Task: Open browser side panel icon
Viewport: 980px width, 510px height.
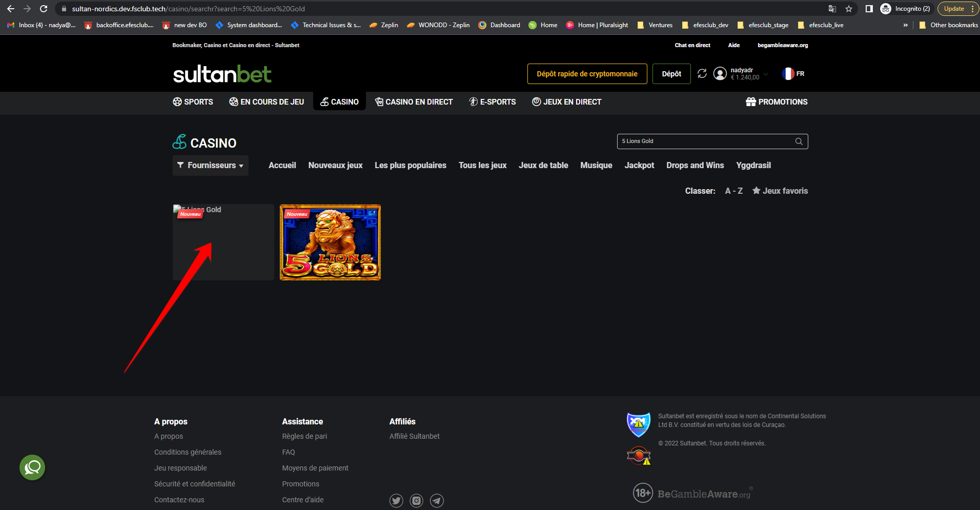Action: pos(869,9)
